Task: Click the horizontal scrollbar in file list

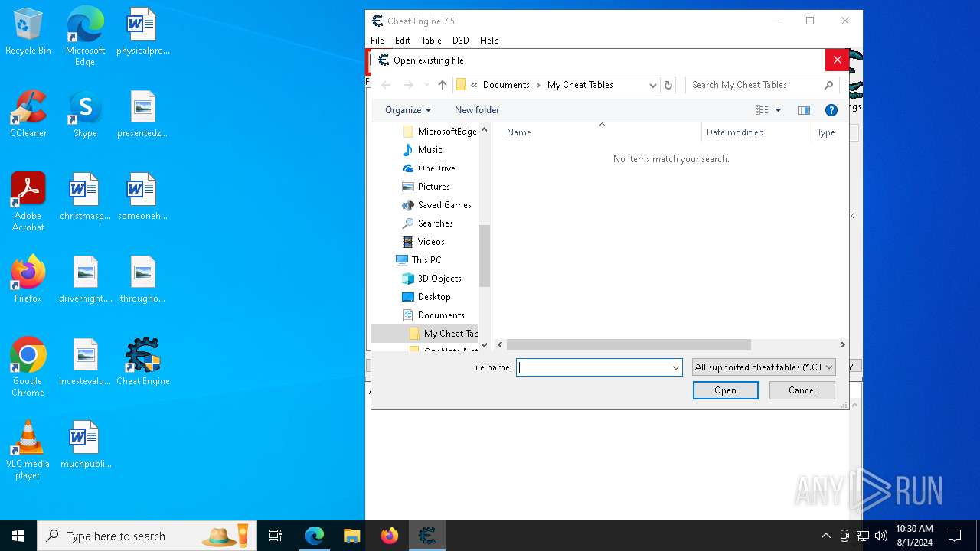Action: click(x=629, y=345)
